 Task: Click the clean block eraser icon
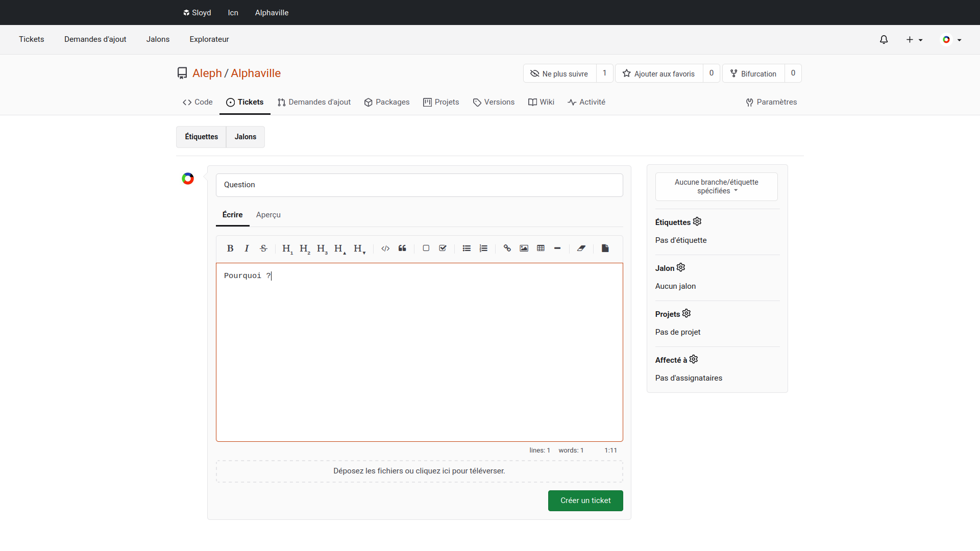point(581,248)
